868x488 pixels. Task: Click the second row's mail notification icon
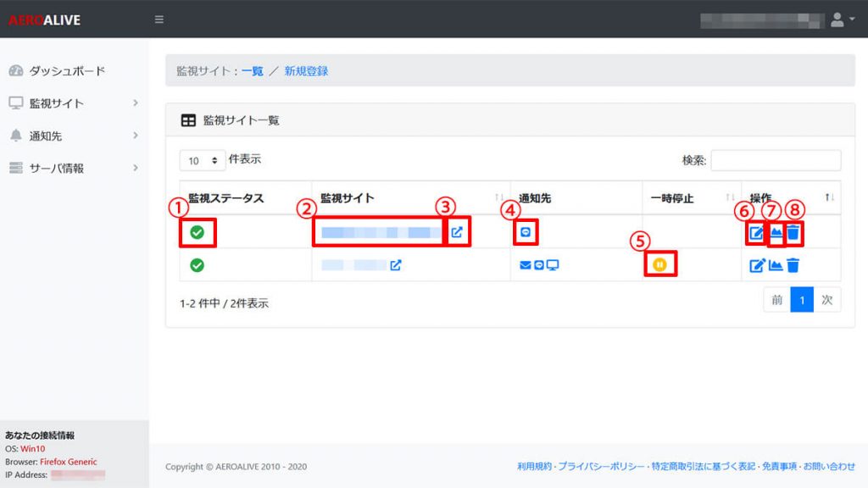(x=526, y=265)
